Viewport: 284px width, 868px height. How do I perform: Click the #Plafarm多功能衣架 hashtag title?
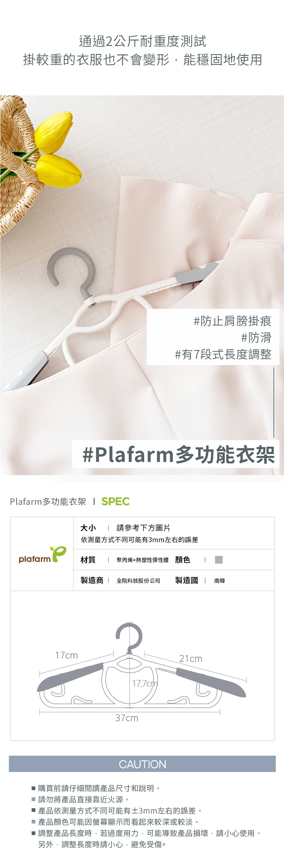coord(179,455)
